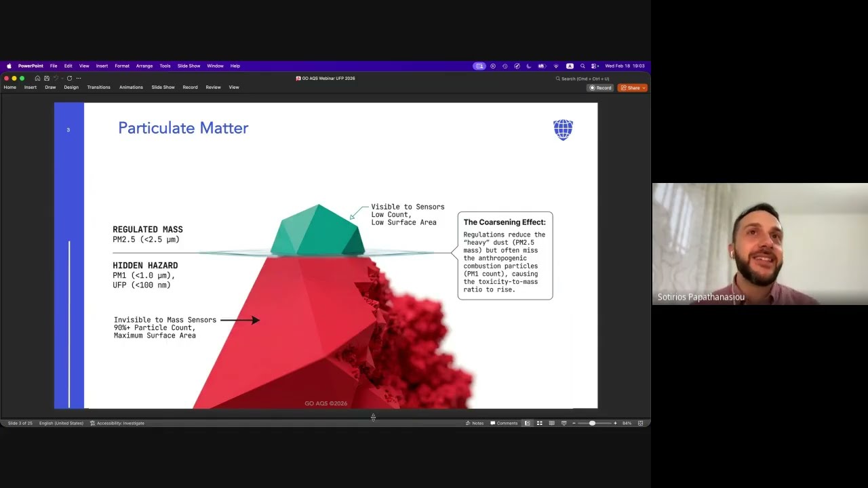
Task: Open Spotlight search magnifier icon
Action: tap(583, 66)
